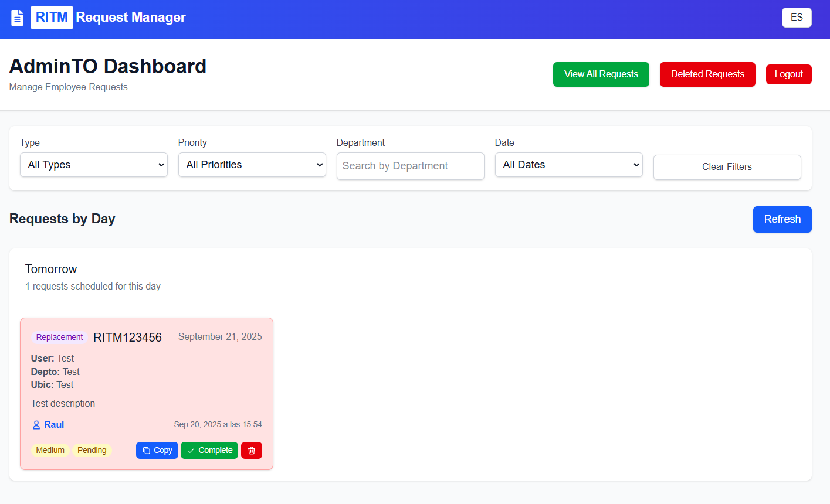
Task: Open the All Types dropdown
Action: (x=94, y=165)
